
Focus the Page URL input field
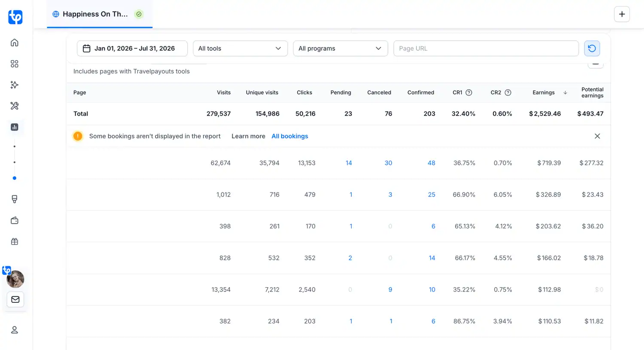[x=486, y=49]
